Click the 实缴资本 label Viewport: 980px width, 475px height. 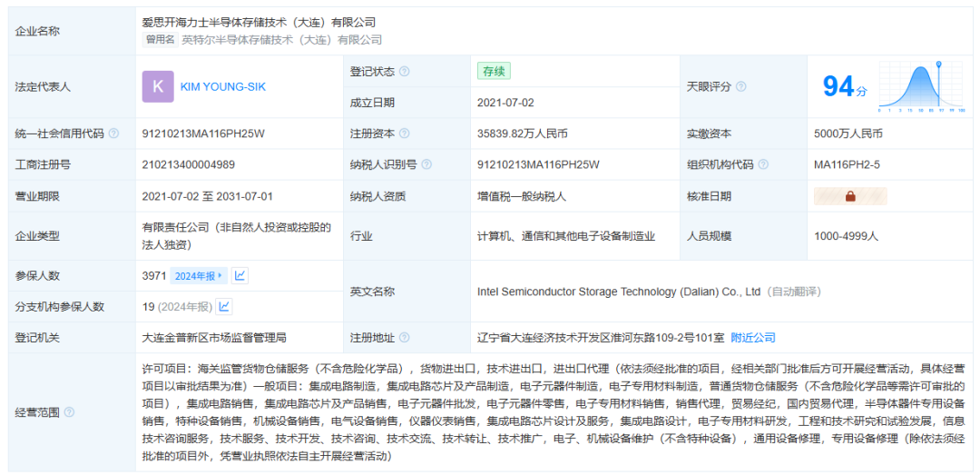tap(710, 134)
